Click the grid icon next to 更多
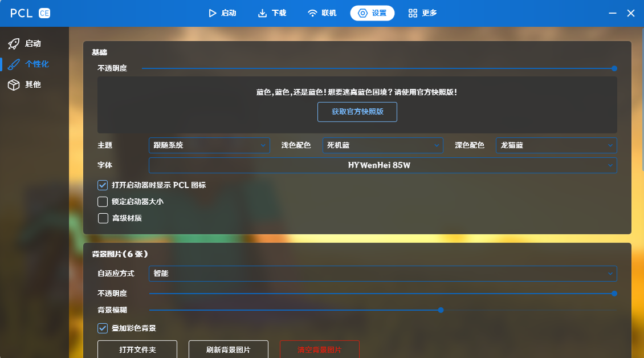 [412, 13]
